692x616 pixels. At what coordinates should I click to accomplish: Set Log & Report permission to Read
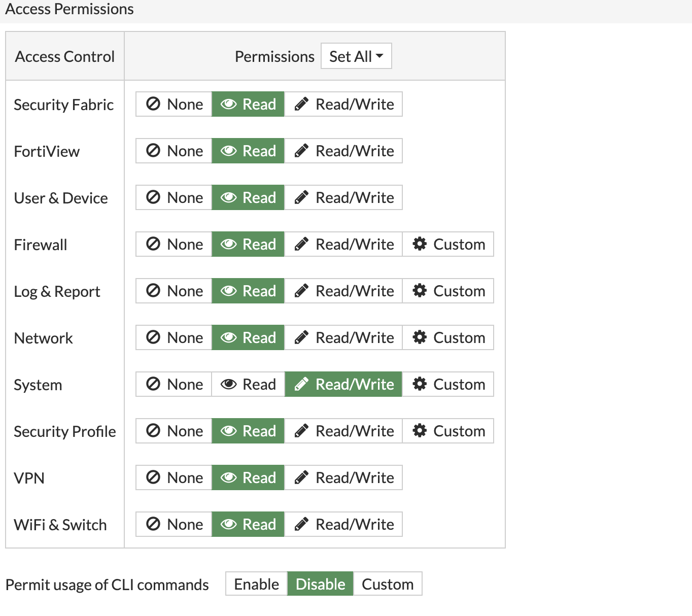coord(248,291)
